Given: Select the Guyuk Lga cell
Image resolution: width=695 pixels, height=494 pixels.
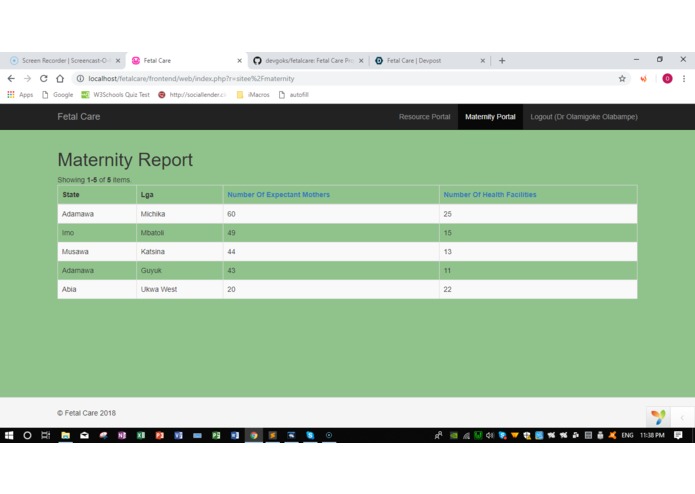Looking at the screenshot, I should pyautogui.click(x=180, y=270).
